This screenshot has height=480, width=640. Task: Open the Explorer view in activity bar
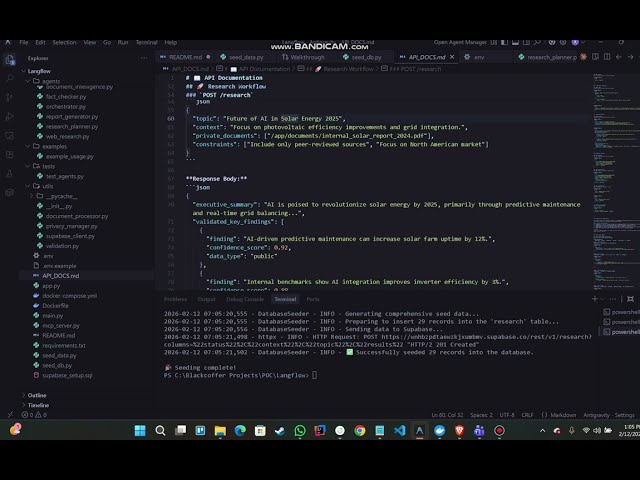[10, 60]
